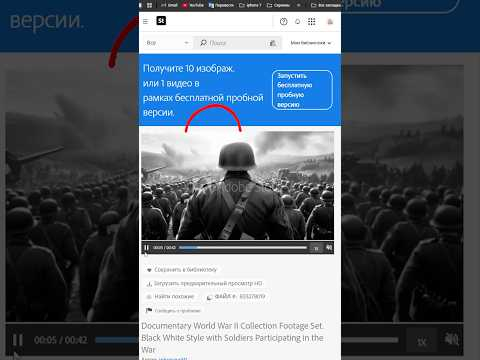480x360 pixels.
Task: Click the Adobe Stock St logo
Action: (x=161, y=21)
